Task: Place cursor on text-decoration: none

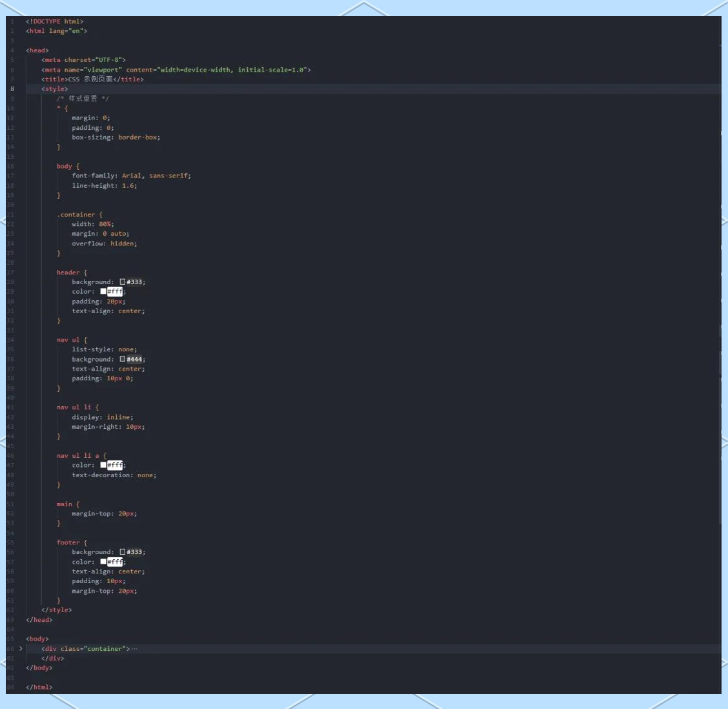Action: coord(114,475)
